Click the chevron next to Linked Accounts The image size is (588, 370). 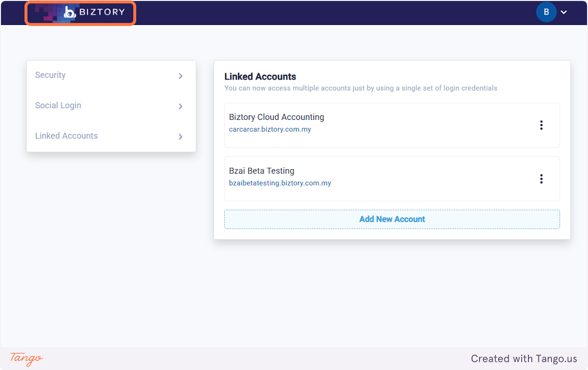tap(180, 137)
